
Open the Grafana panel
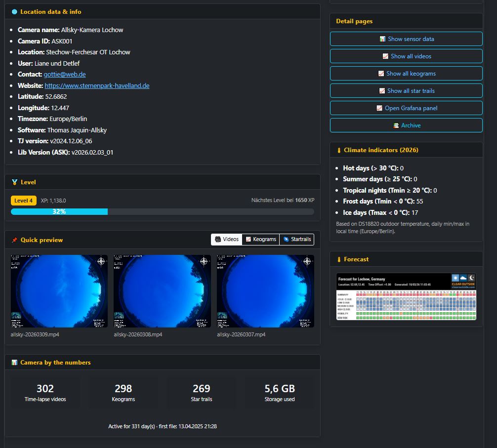tap(407, 108)
